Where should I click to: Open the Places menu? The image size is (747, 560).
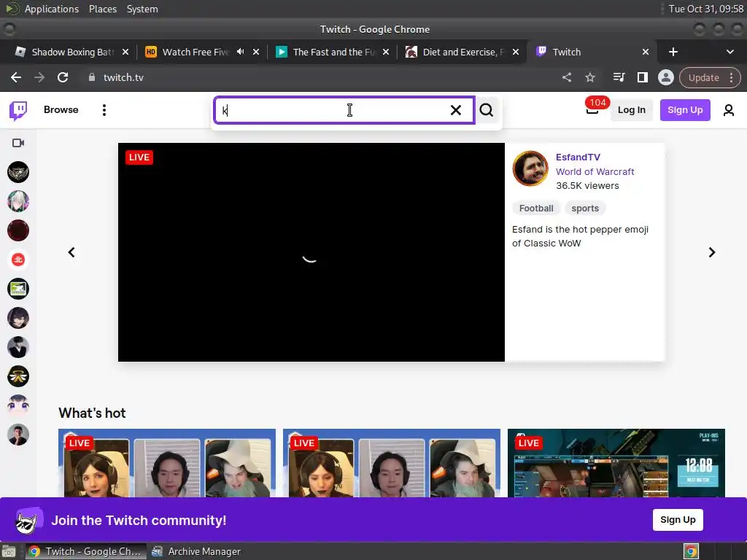coord(102,9)
